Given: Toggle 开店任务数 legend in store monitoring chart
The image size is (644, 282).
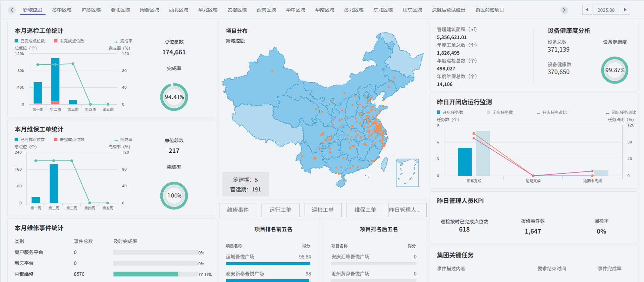Looking at the screenshot, I should click(x=450, y=112).
